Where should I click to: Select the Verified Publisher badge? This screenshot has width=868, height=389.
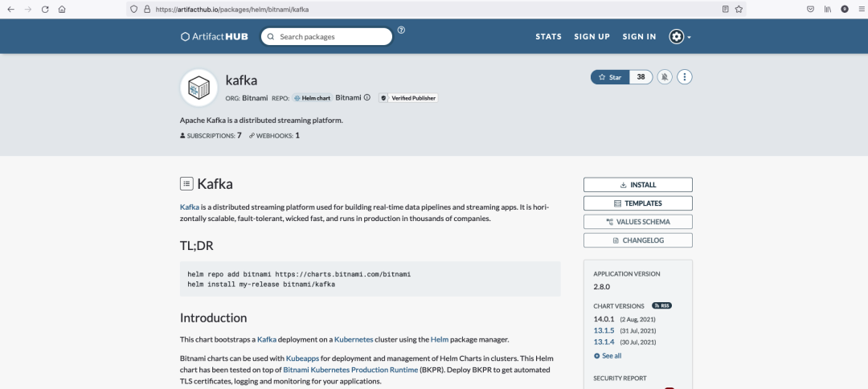click(408, 98)
